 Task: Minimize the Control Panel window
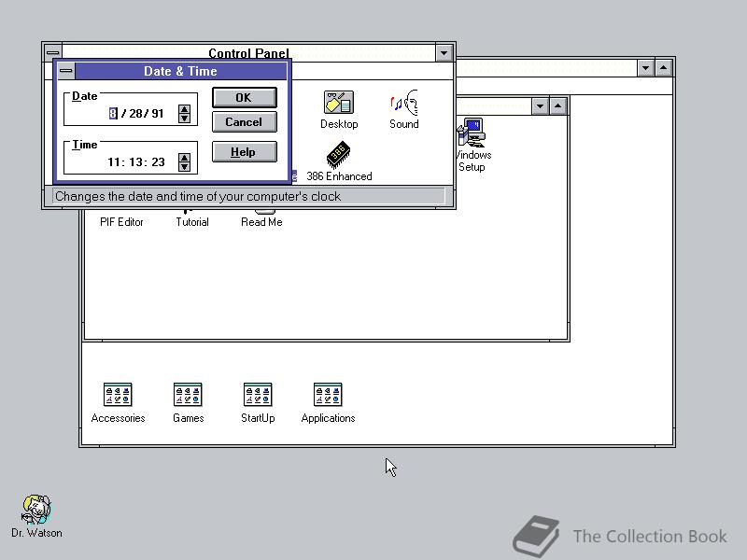444,53
